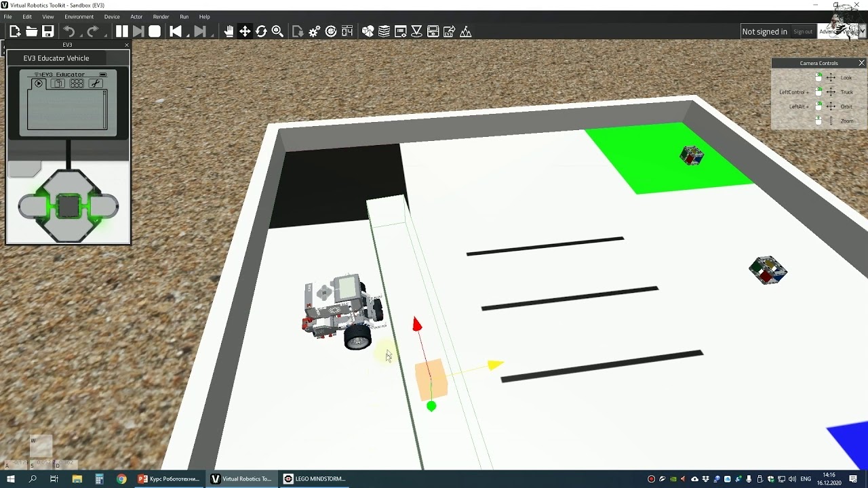
Task: Open the Environment menu
Action: pos(79,16)
